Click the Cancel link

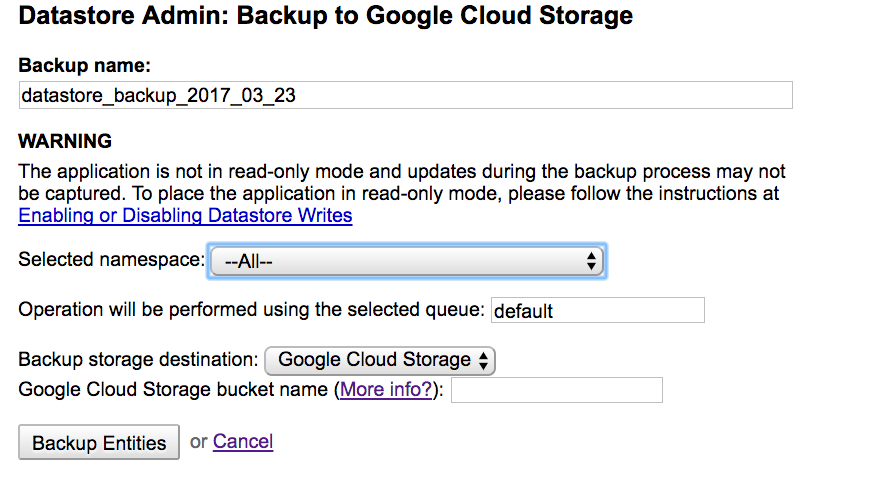[243, 441]
